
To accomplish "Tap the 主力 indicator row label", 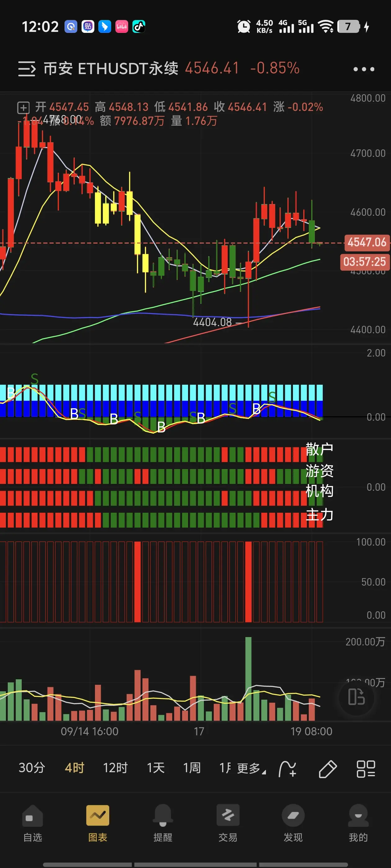I will point(319,515).
